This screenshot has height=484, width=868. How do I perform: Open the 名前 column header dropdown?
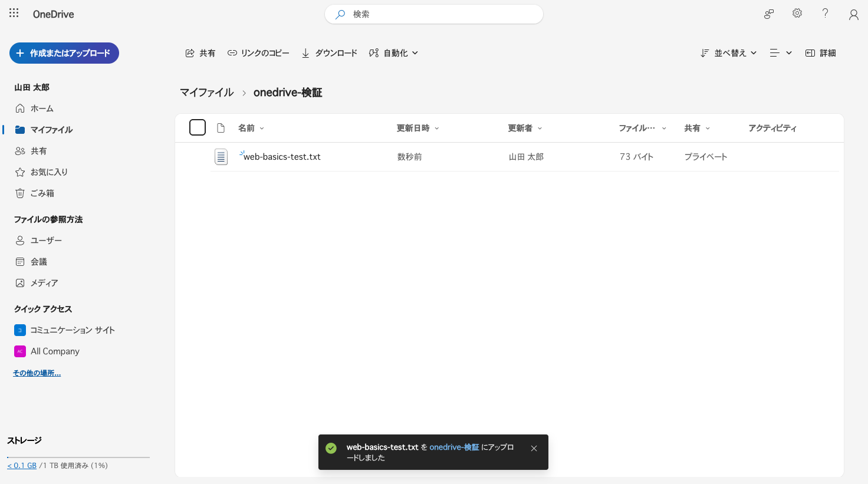(251, 128)
